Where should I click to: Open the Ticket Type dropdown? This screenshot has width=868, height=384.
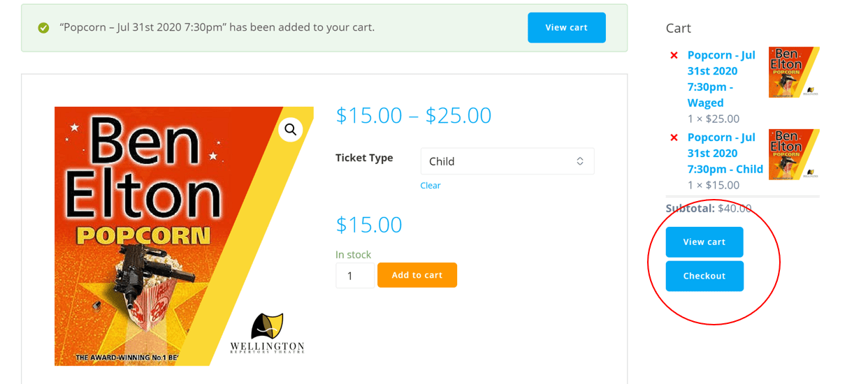coord(507,161)
